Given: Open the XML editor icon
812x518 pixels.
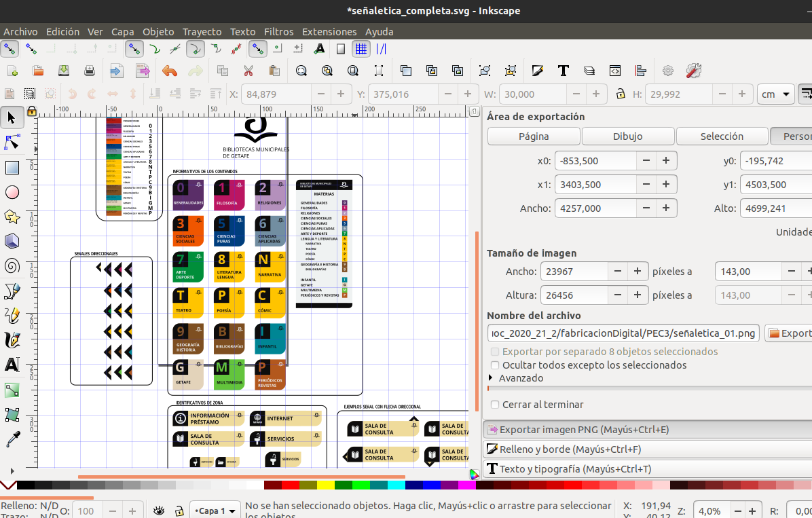Looking at the screenshot, I should click(x=615, y=71).
